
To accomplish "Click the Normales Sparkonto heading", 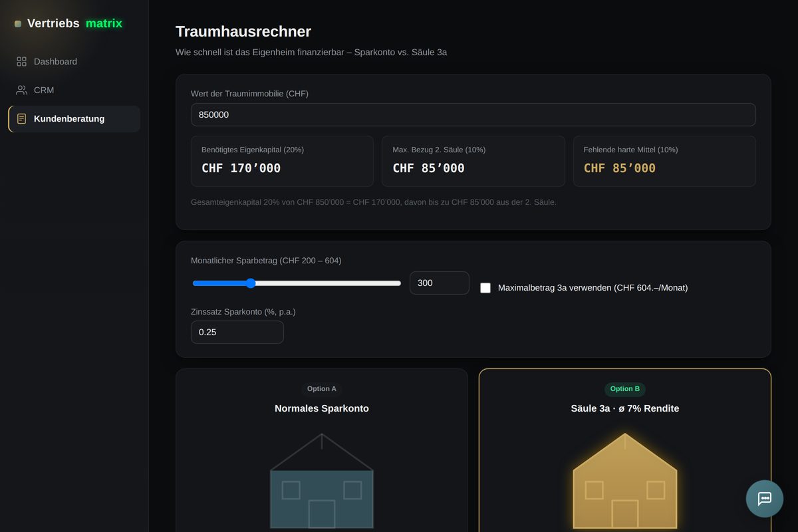I will 322,408.
